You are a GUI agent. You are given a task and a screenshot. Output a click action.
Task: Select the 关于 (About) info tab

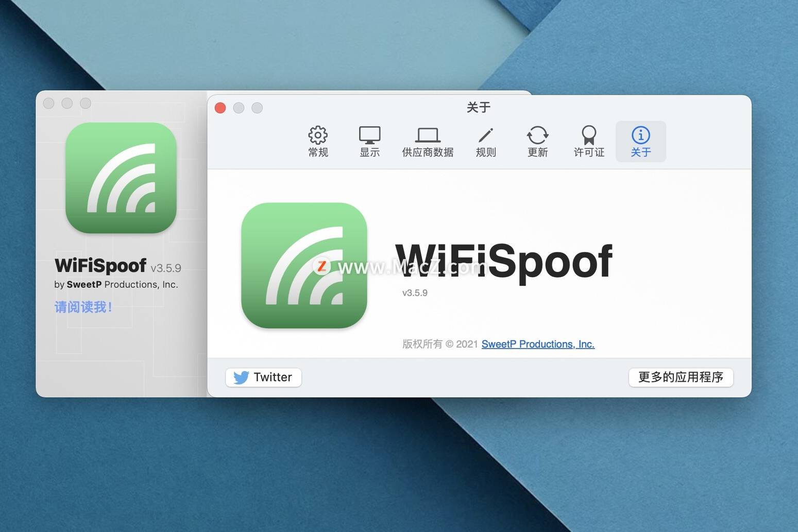tap(641, 142)
